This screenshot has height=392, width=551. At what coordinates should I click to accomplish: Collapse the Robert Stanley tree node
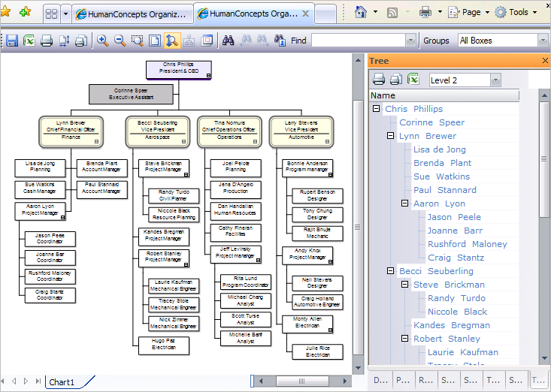405,338
